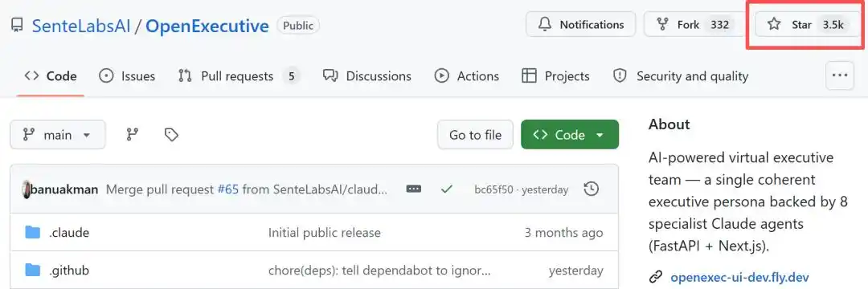Click the bell icon in Notifications button
Viewport: 868px width, 289px height.
click(545, 24)
